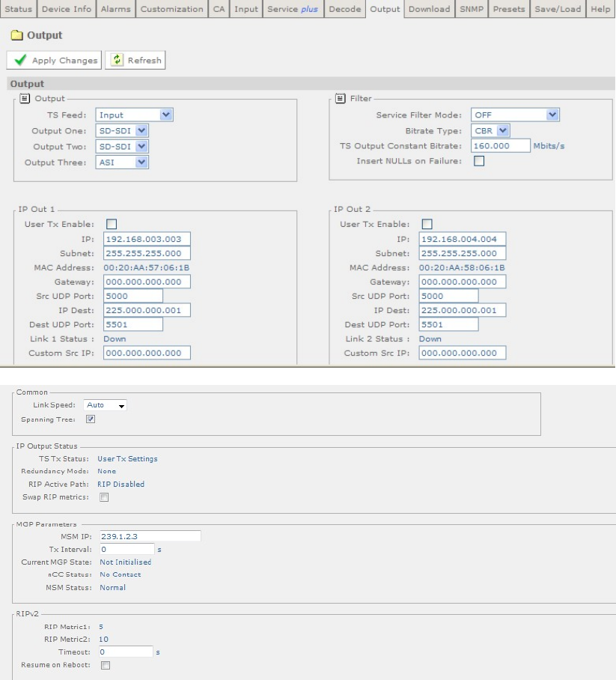Enable Resume on Reboot option
Image resolution: width=616 pixels, height=680 pixels.
click(106, 665)
